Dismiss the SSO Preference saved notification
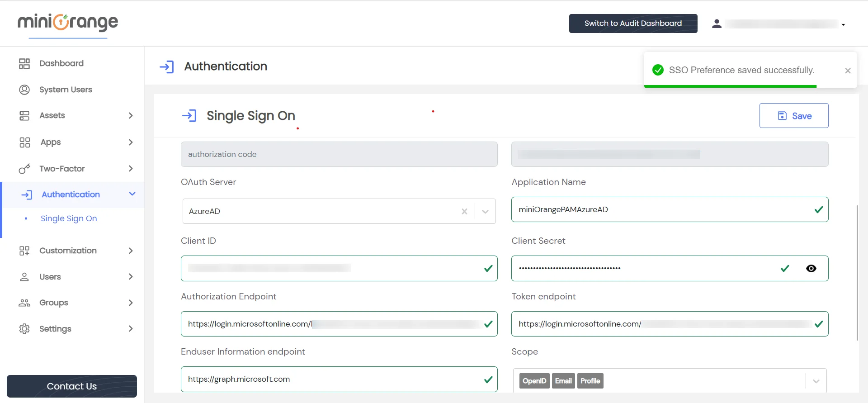The image size is (868, 403). [x=848, y=71]
